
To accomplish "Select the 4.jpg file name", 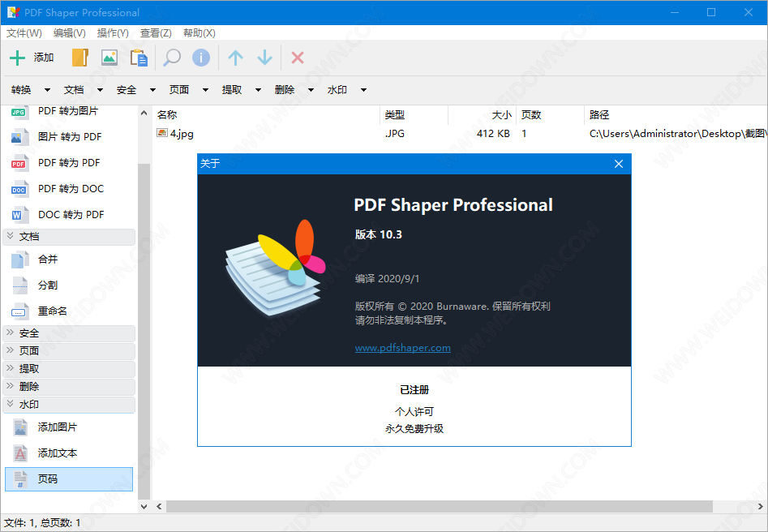I will pyautogui.click(x=182, y=133).
